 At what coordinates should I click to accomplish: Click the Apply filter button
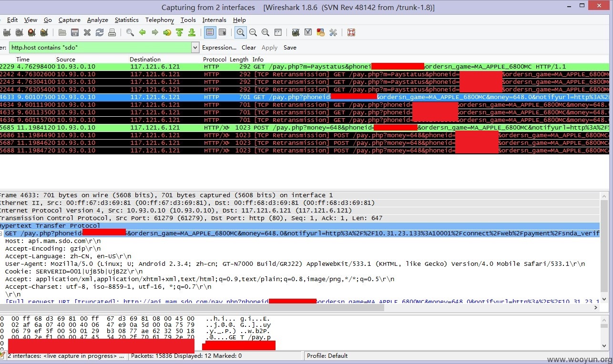(269, 48)
